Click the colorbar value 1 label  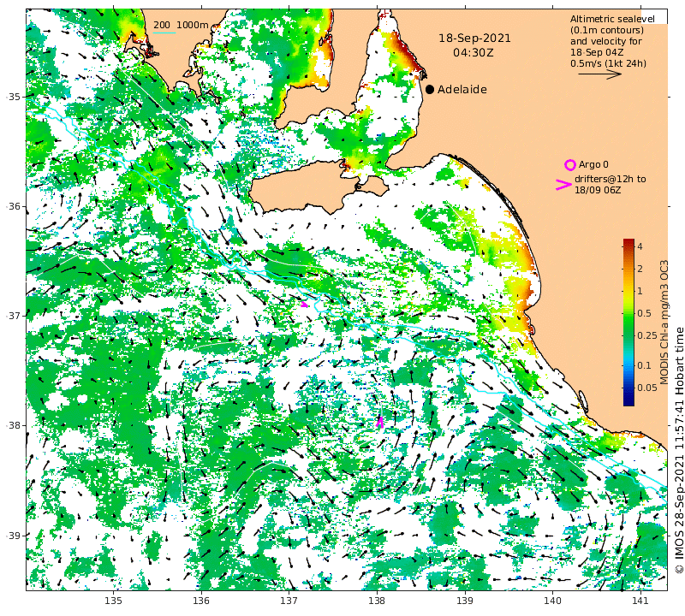pos(640,291)
